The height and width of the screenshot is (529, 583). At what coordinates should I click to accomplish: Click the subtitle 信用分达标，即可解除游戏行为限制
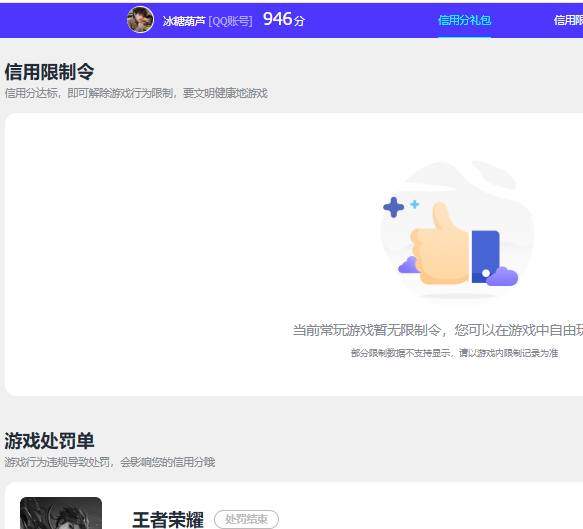[x=89, y=93]
